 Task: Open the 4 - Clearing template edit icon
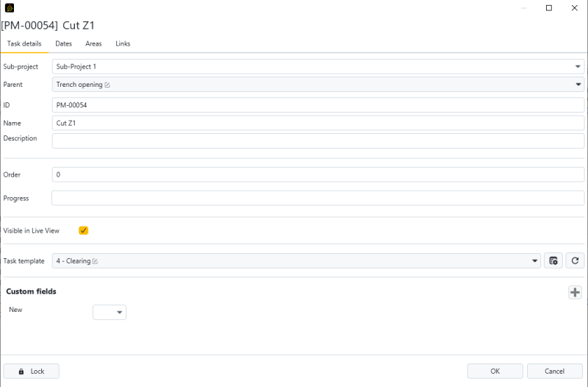96,261
